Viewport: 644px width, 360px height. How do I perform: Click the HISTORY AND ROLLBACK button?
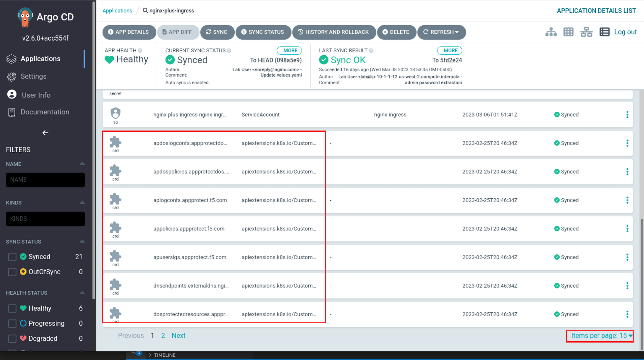334,32
